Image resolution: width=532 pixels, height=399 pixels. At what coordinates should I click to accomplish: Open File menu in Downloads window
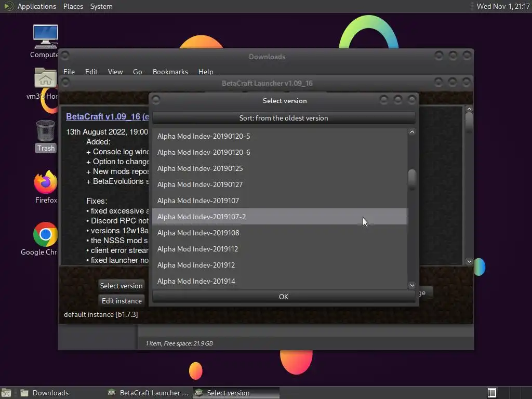[69, 72]
